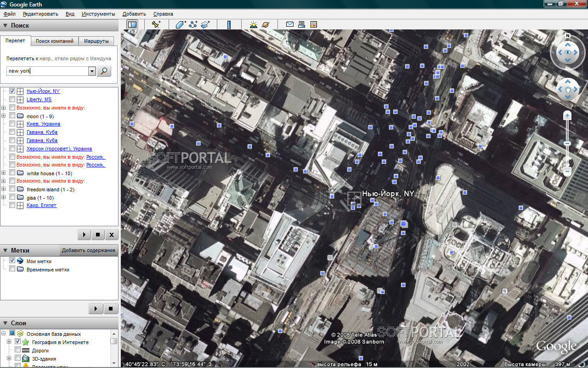This screenshot has width=588, height=368.
Task: Uncheck the Нью-Йорк, NY result checkbox
Action: [x=12, y=91]
